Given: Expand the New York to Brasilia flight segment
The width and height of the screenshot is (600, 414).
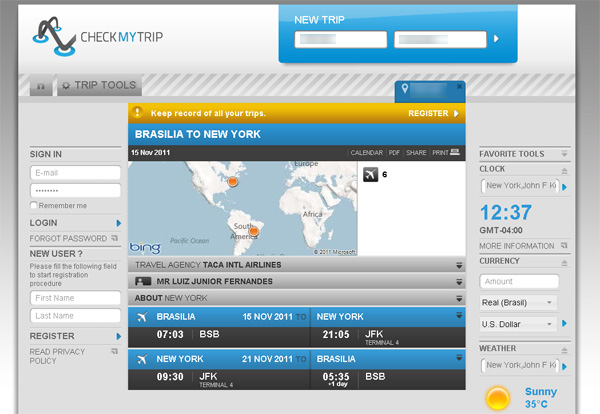Looking at the screenshot, I should (459, 358).
